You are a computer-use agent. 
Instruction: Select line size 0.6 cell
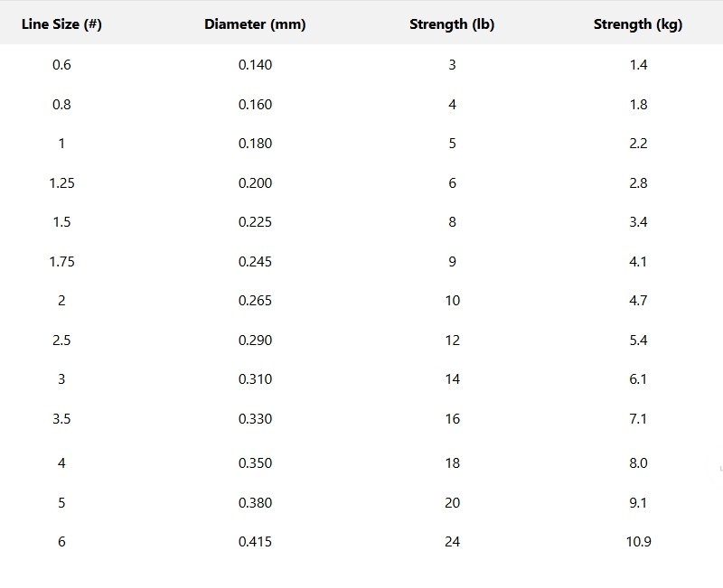coord(61,64)
